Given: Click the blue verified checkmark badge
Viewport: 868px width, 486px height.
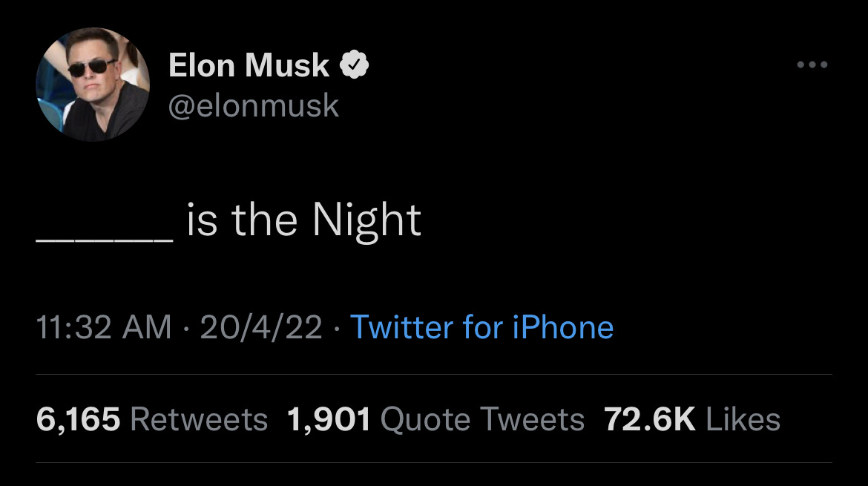Looking at the screenshot, I should (x=355, y=66).
